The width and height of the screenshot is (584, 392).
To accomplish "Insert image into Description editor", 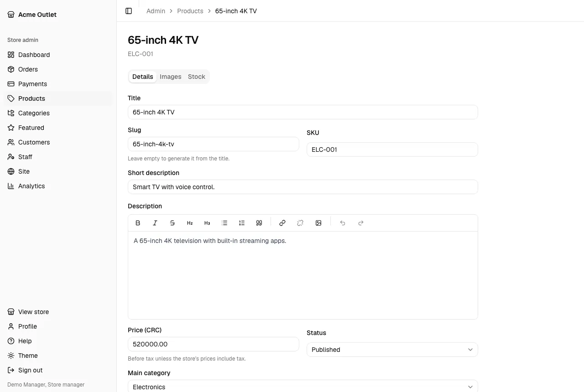I will (318, 223).
